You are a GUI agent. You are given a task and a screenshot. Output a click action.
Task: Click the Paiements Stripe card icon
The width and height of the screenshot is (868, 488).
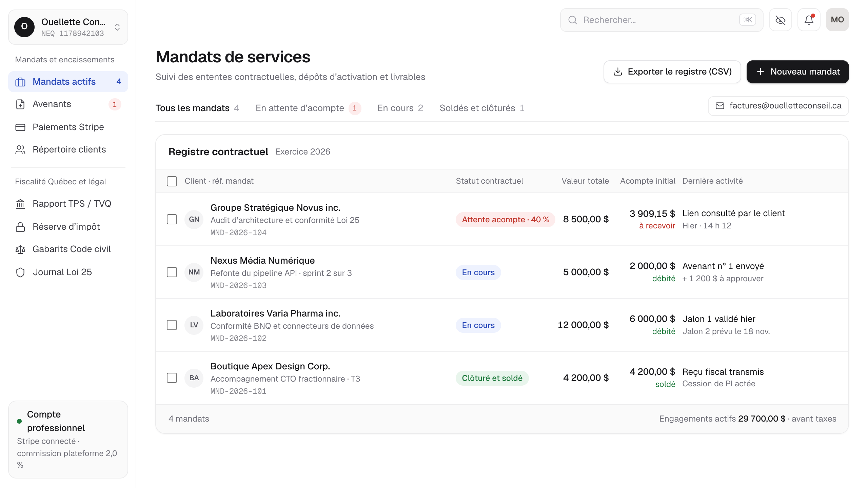tap(20, 127)
